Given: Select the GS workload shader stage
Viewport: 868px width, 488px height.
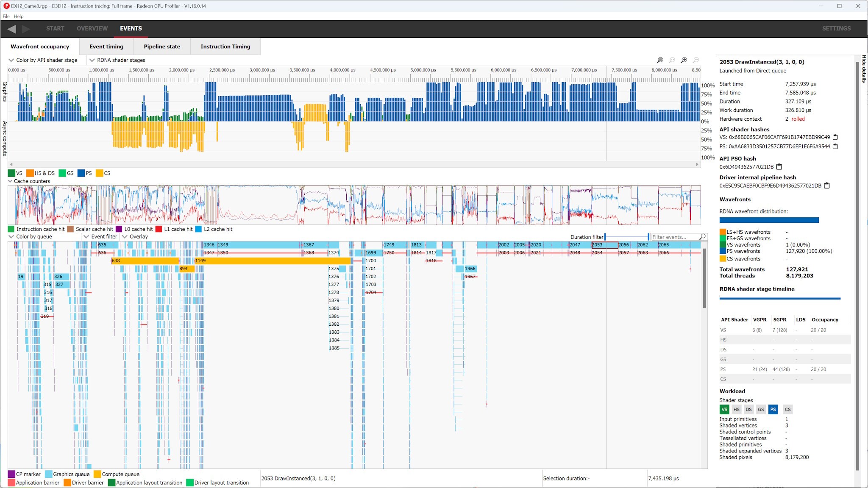Looking at the screenshot, I should point(761,410).
